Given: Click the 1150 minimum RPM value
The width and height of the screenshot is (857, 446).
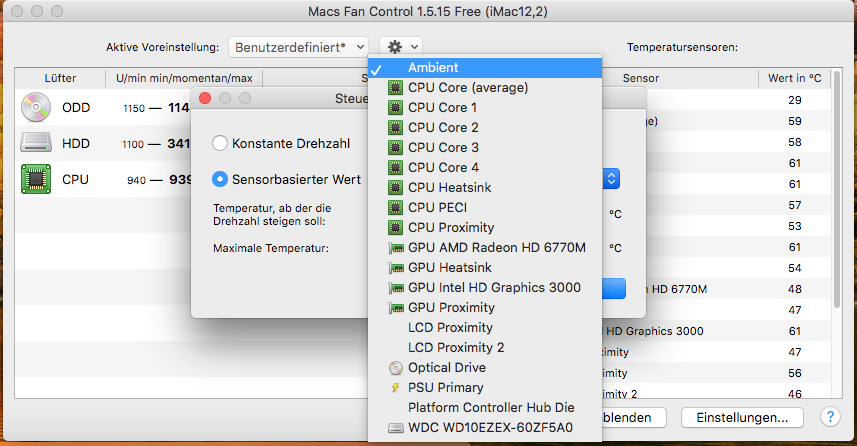Looking at the screenshot, I should click(x=134, y=108).
